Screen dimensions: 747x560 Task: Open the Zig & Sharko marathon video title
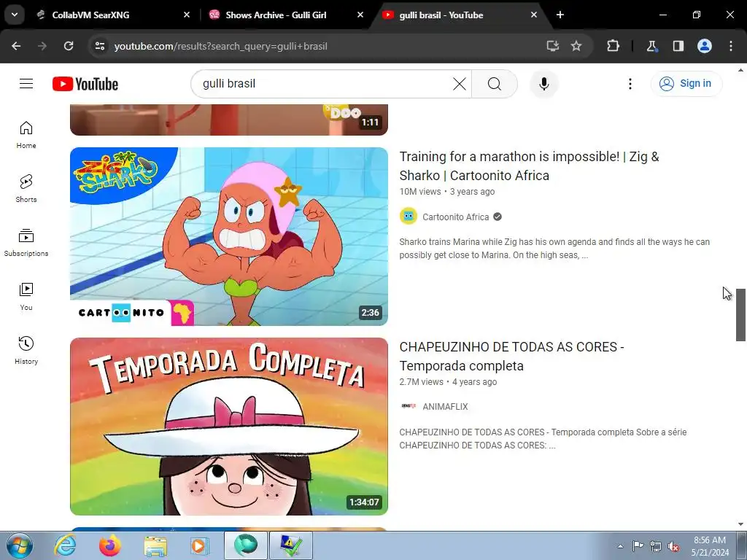click(529, 166)
